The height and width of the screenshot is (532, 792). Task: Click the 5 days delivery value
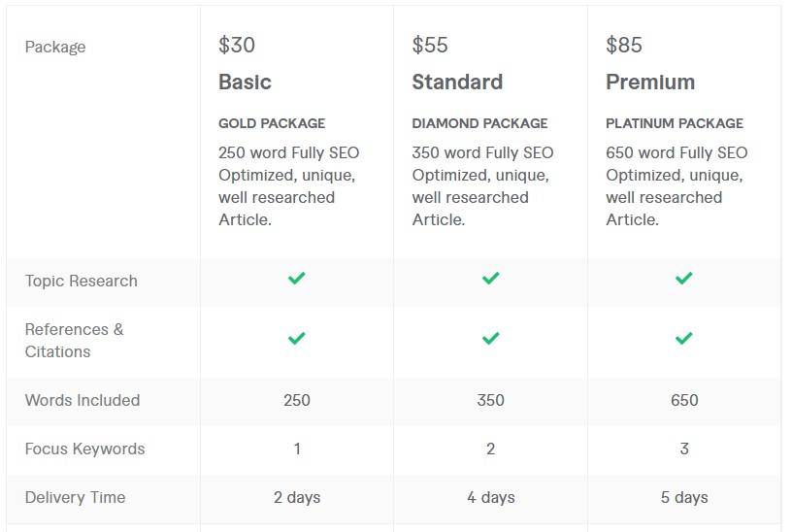point(684,497)
